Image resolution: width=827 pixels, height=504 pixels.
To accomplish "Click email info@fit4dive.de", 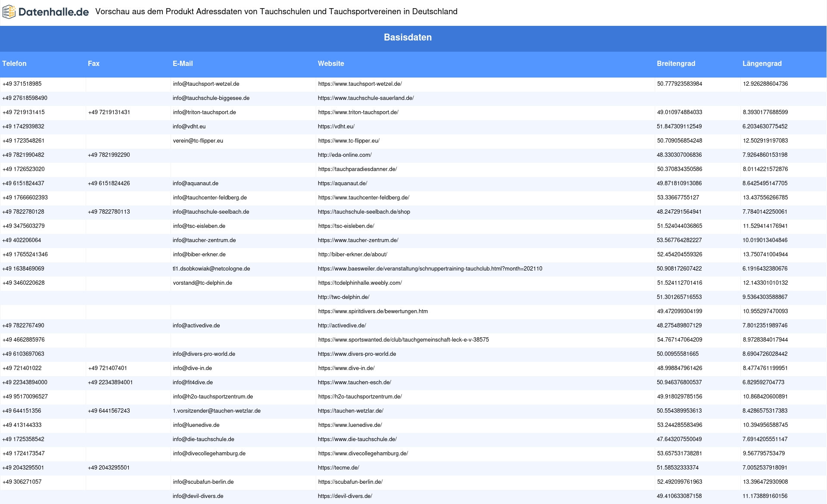I will click(x=193, y=383).
